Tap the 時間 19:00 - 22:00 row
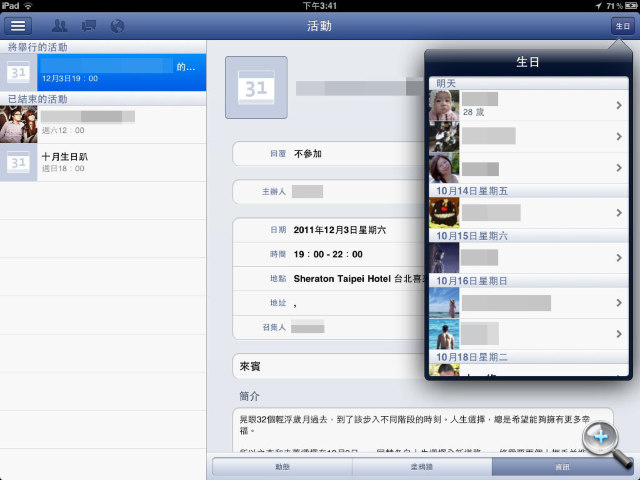This screenshot has width=640, height=480. pyautogui.click(x=329, y=254)
